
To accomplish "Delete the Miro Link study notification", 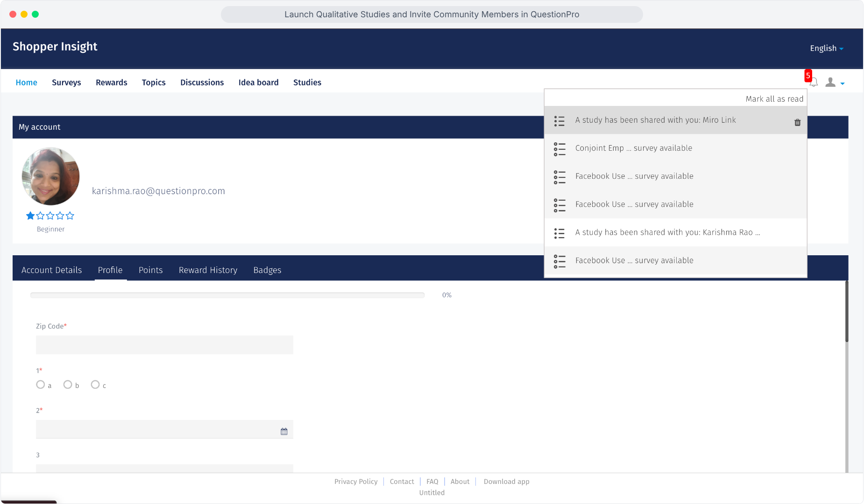I will click(x=798, y=122).
